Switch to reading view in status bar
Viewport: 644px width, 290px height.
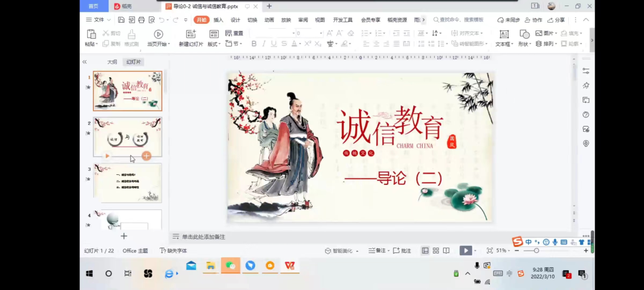(x=447, y=251)
